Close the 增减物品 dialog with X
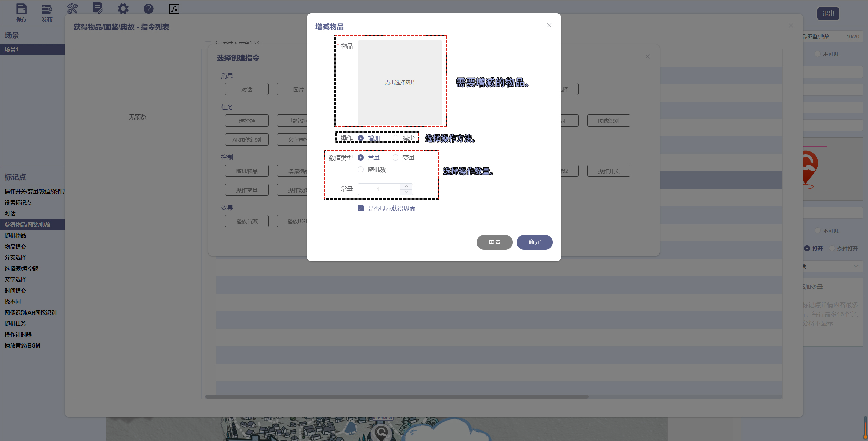868x441 pixels. pos(549,25)
